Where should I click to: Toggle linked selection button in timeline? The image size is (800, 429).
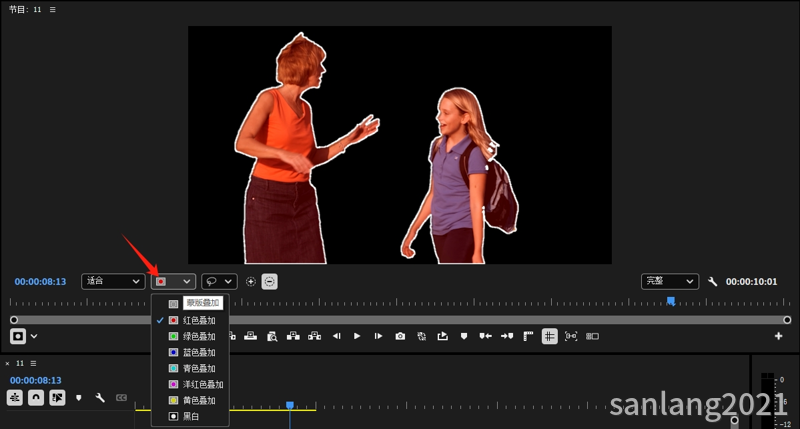pos(57,397)
